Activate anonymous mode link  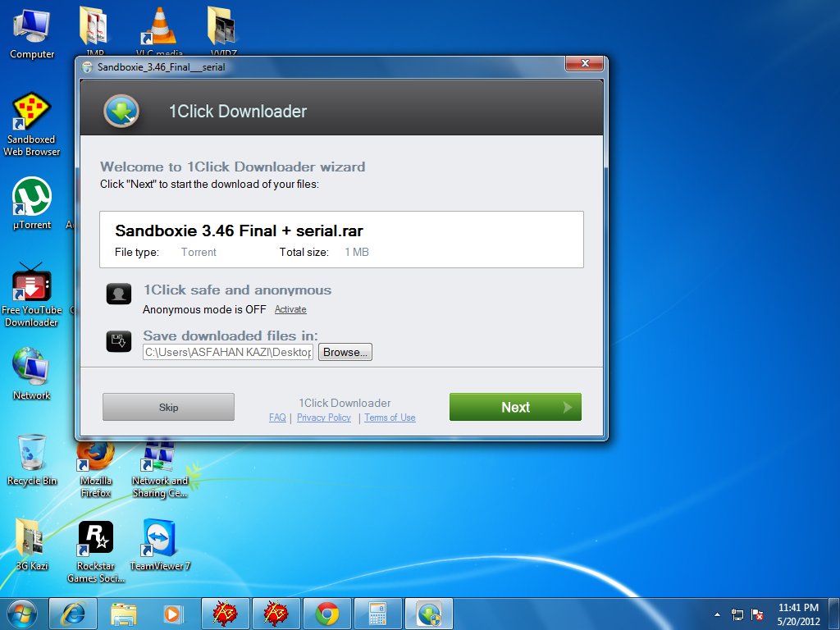point(290,309)
